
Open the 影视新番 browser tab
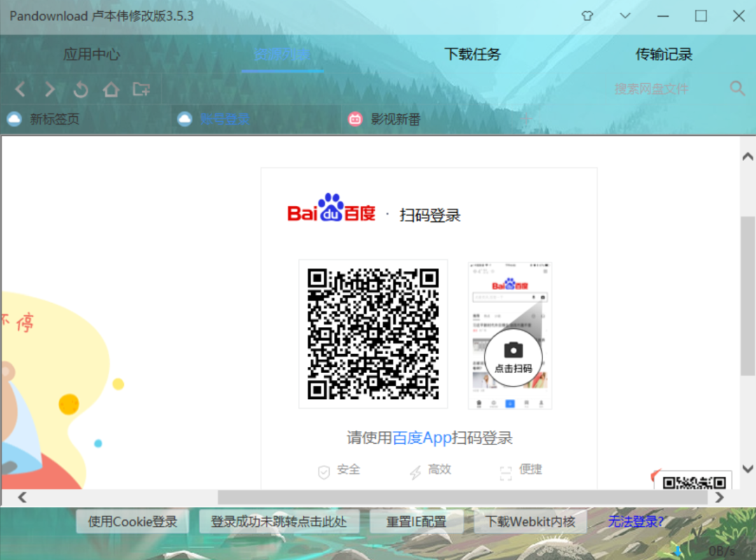tap(426, 119)
